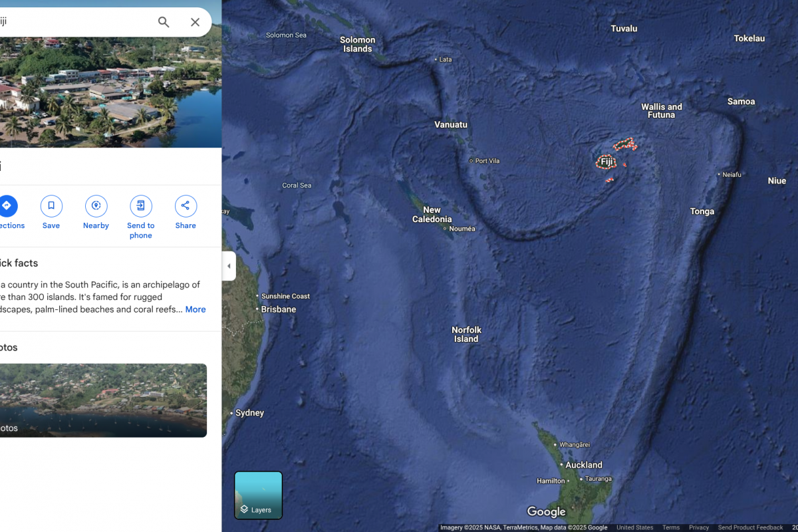Open Directions for Fiji

point(7,206)
